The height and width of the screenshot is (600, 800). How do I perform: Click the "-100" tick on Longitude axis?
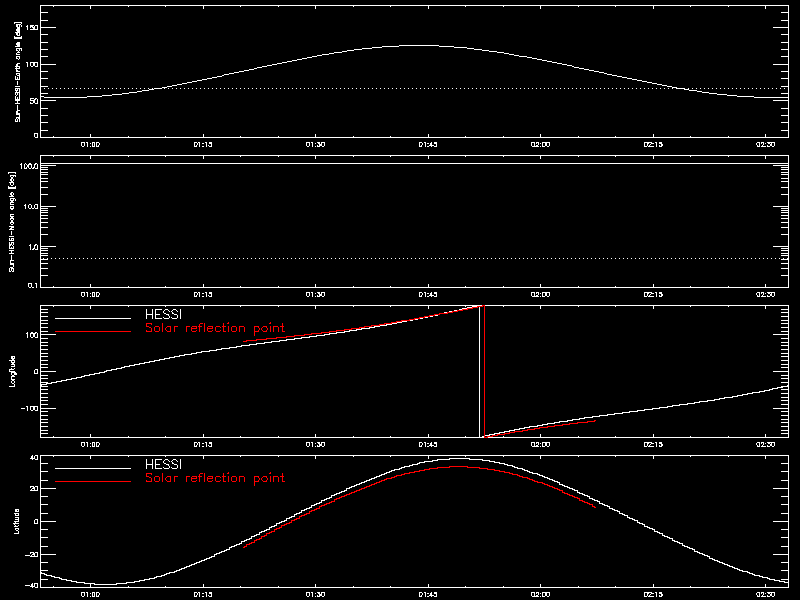30,408
